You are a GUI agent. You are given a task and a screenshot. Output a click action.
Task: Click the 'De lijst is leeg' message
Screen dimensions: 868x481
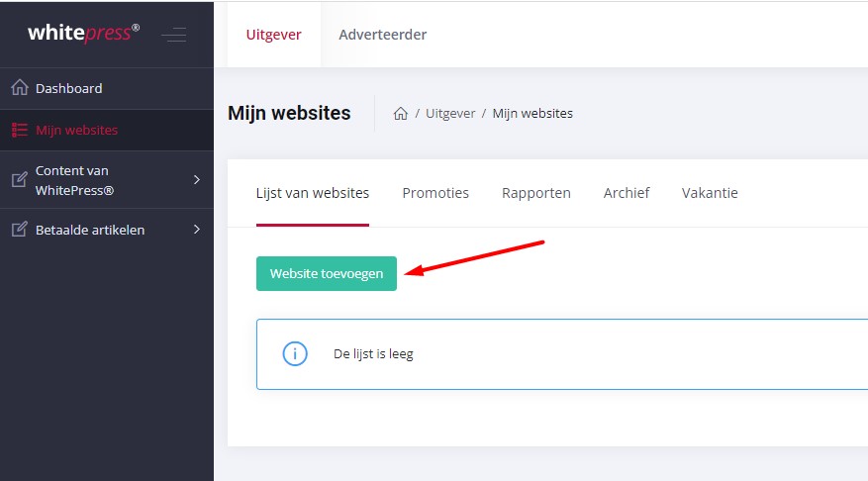373,353
